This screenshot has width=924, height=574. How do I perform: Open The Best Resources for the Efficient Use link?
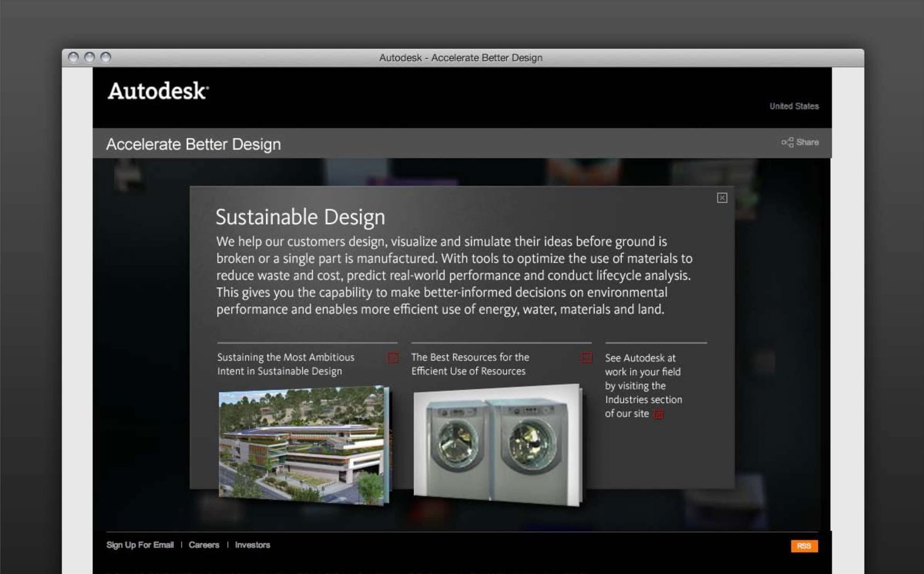click(x=470, y=364)
